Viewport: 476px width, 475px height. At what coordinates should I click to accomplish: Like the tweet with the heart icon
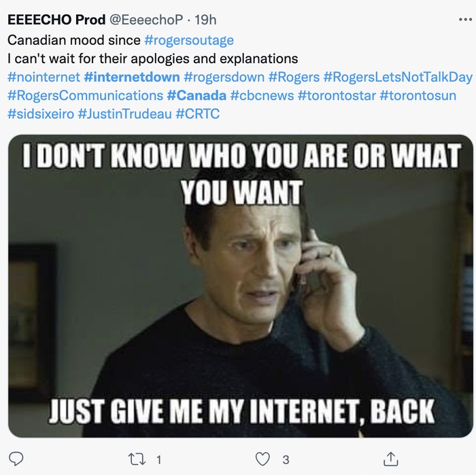tap(263, 459)
